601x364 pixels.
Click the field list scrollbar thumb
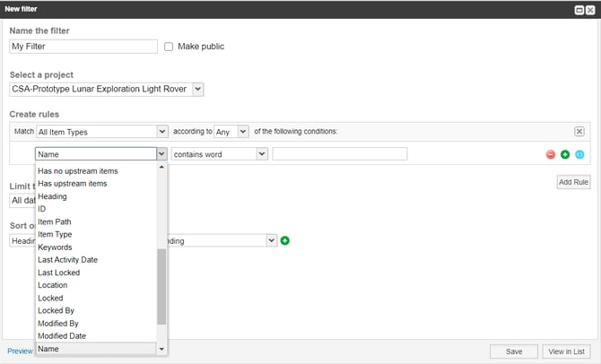161,286
